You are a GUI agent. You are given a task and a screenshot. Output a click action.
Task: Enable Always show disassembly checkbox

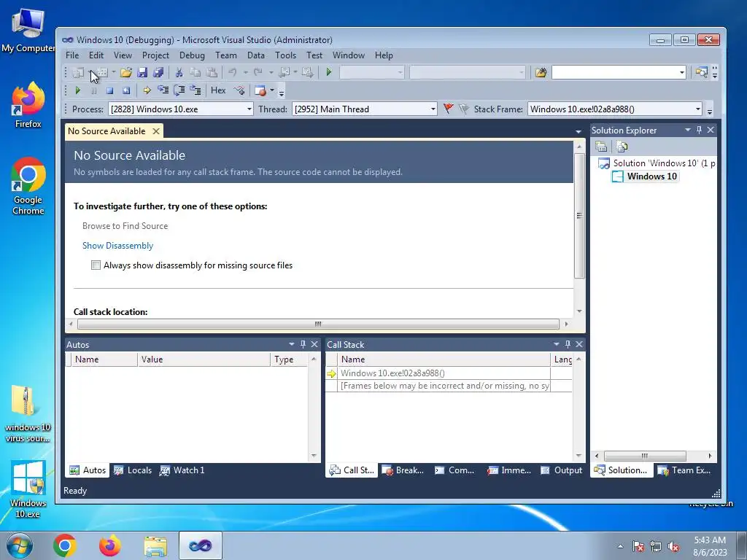click(x=96, y=265)
